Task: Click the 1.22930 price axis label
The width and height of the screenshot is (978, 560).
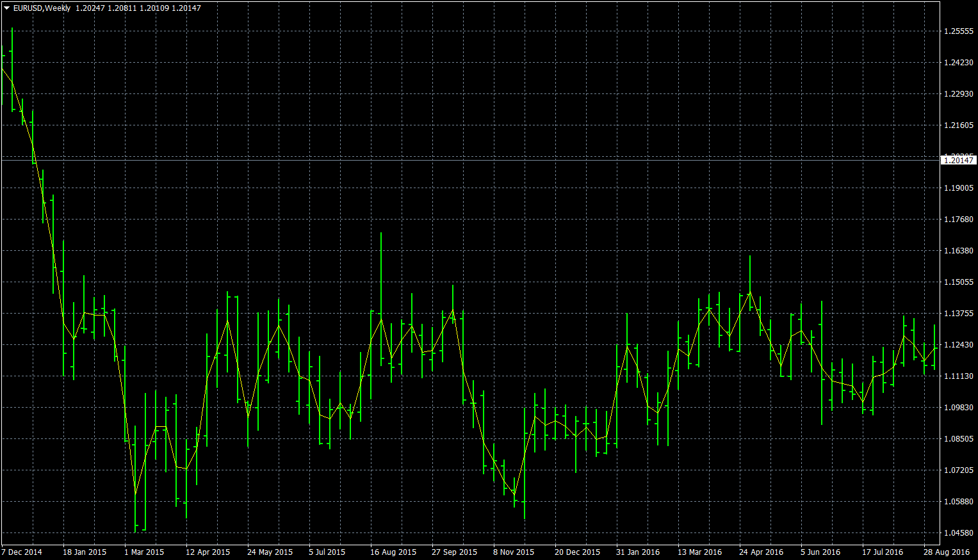Action: pos(959,94)
